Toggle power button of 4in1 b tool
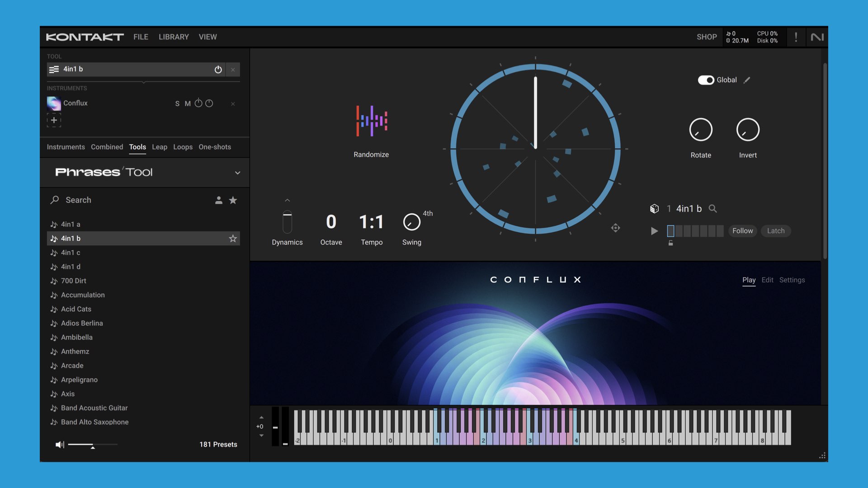The width and height of the screenshot is (868, 488). click(x=218, y=70)
